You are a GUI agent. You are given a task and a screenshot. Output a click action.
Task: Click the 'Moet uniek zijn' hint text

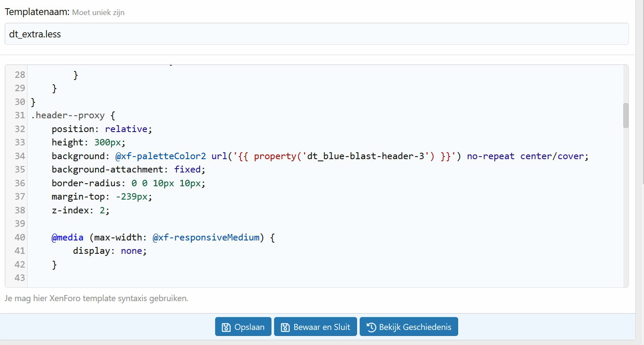click(98, 12)
